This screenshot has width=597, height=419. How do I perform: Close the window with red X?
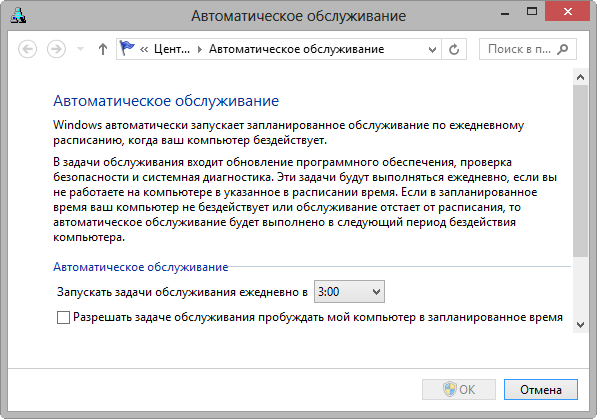(567, 12)
